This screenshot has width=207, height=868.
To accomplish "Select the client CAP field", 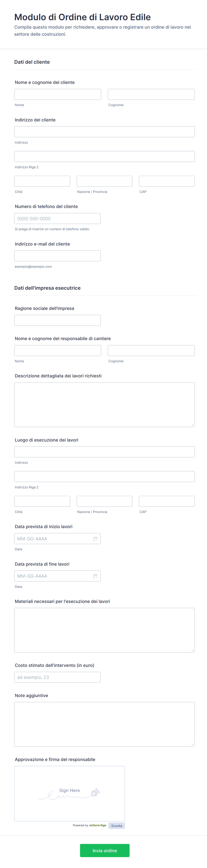I will pos(166,181).
